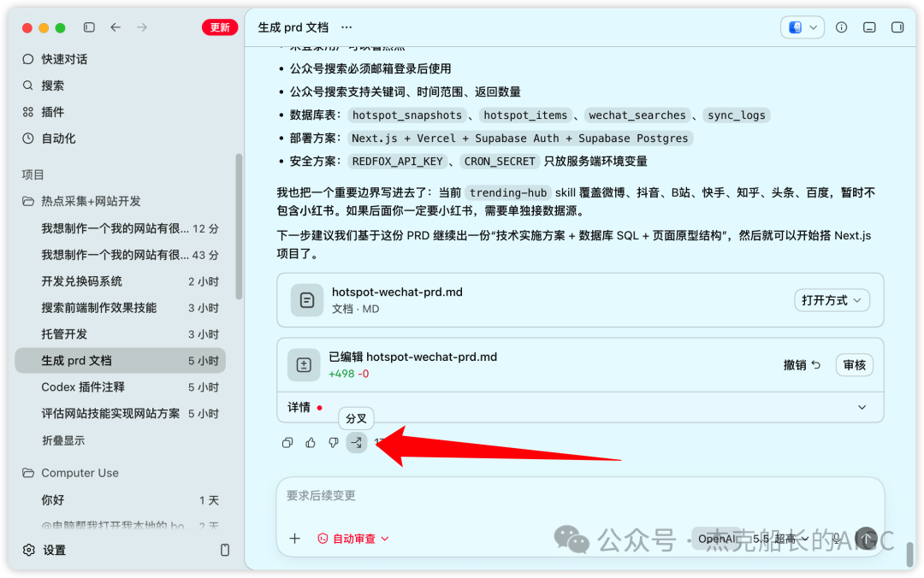Click the hotspot-wechat-prd.md document icon

click(x=307, y=300)
